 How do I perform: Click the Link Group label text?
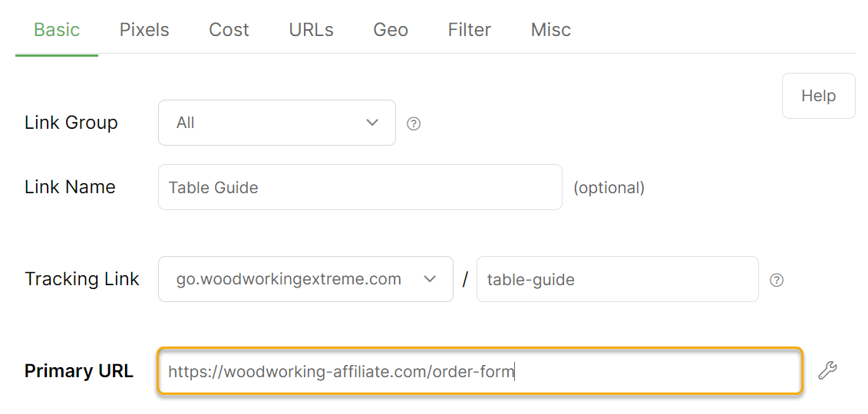click(71, 123)
